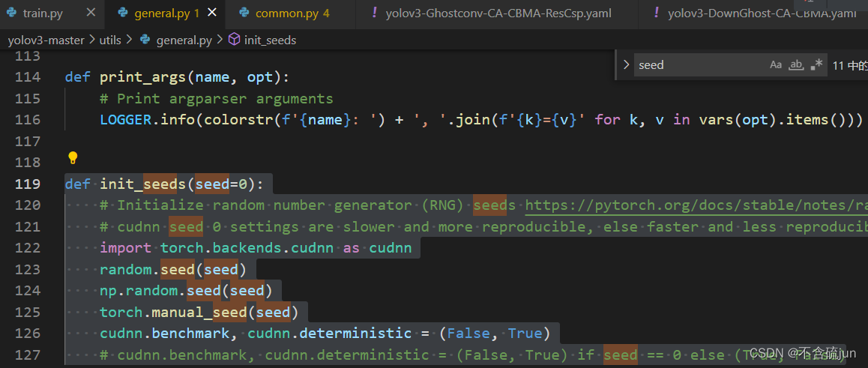
Task: Click torch.manual_seed(seed) on line 125
Action: tap(199, 312)
